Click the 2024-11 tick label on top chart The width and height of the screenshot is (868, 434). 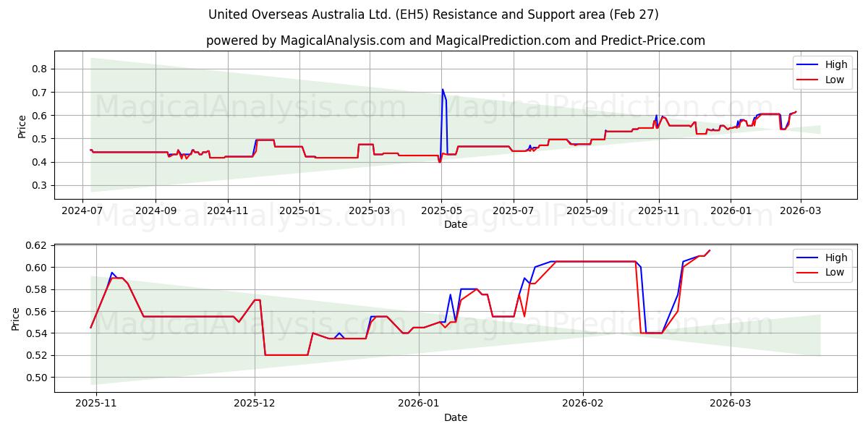228,210
